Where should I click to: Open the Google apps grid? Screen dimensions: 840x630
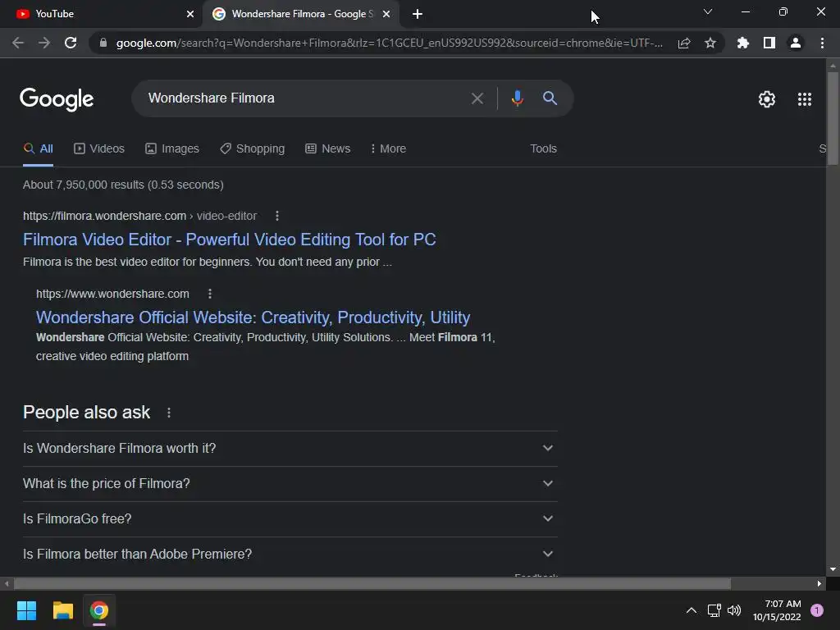pyautogui.click(x=804, y=99)
